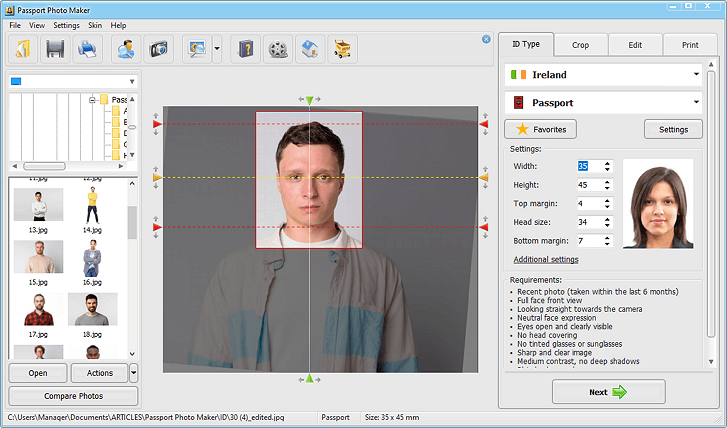Click the Compare Photos button
Image resolution: width=727 pixels, height=428 pixels.
click(x=73, y=396)
